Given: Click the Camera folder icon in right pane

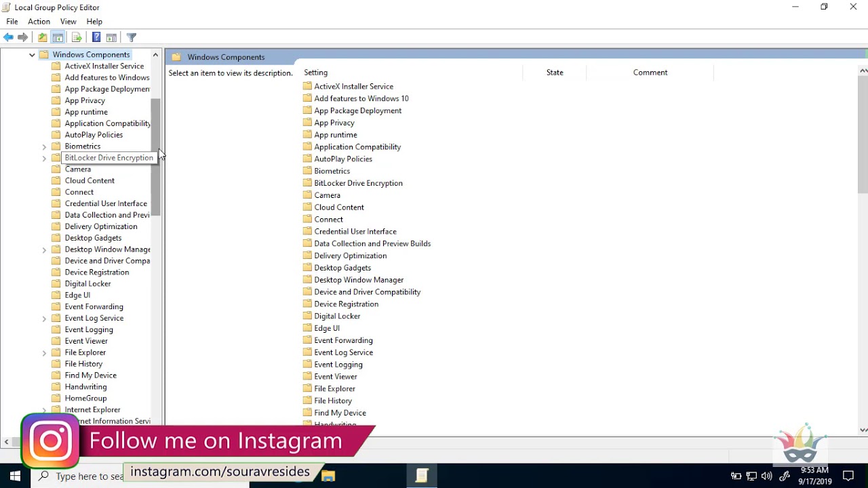Looking at the screenshot, I should [x=307, y=195].
